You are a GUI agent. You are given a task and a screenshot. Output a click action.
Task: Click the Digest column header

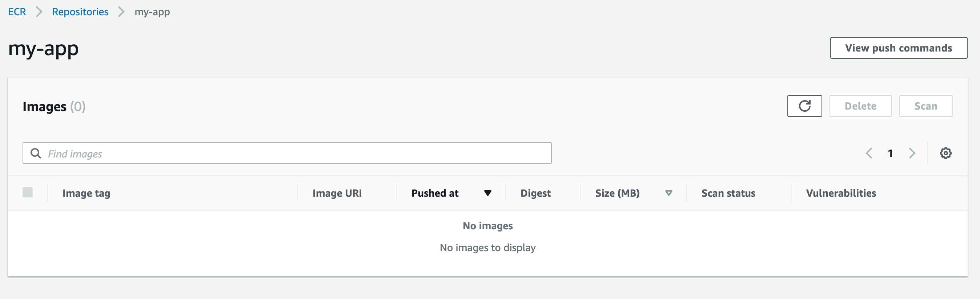tap(535, 193)
